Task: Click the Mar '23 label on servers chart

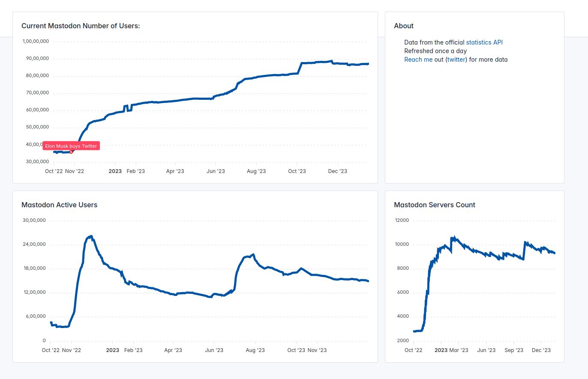Action: click(x=459, y=350)
